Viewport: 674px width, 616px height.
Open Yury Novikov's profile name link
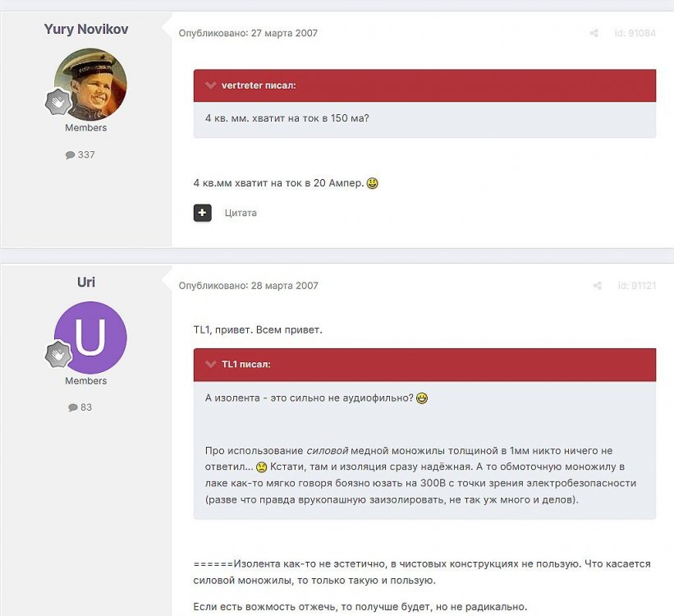point(86,29)
